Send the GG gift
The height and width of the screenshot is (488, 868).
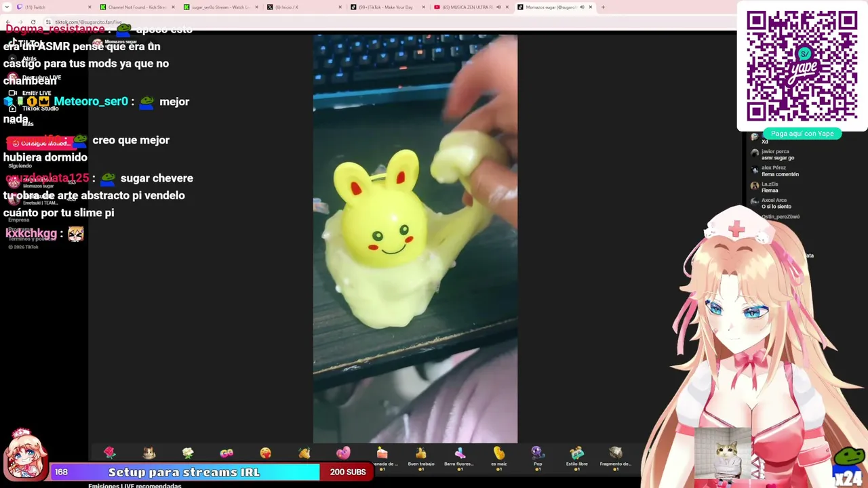click(226, 454)
